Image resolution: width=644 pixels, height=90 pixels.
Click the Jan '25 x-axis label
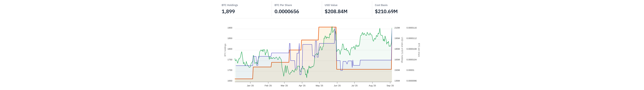(250, 85)
